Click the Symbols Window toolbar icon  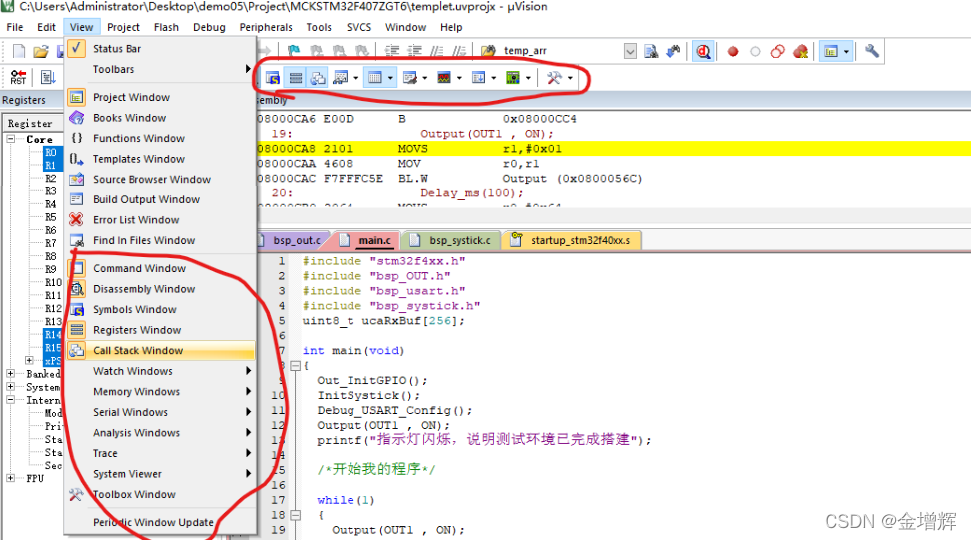coord(273,78)
